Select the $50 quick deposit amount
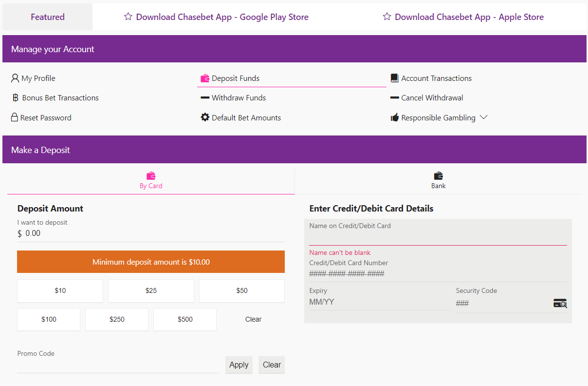588x386 pixels. [241, 291]
